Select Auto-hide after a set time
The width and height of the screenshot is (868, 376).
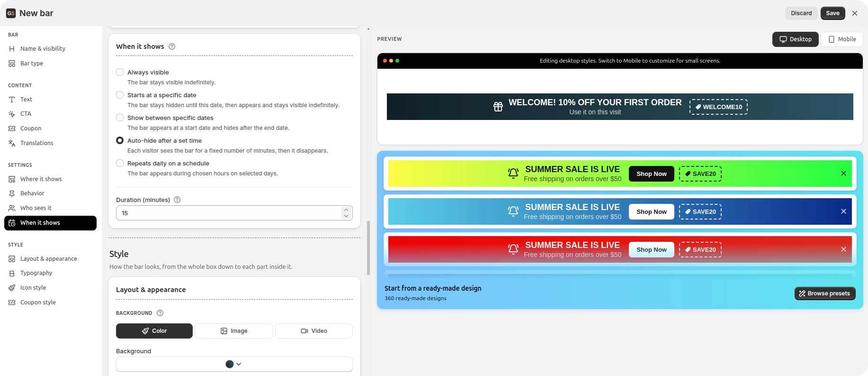(120, 140)
